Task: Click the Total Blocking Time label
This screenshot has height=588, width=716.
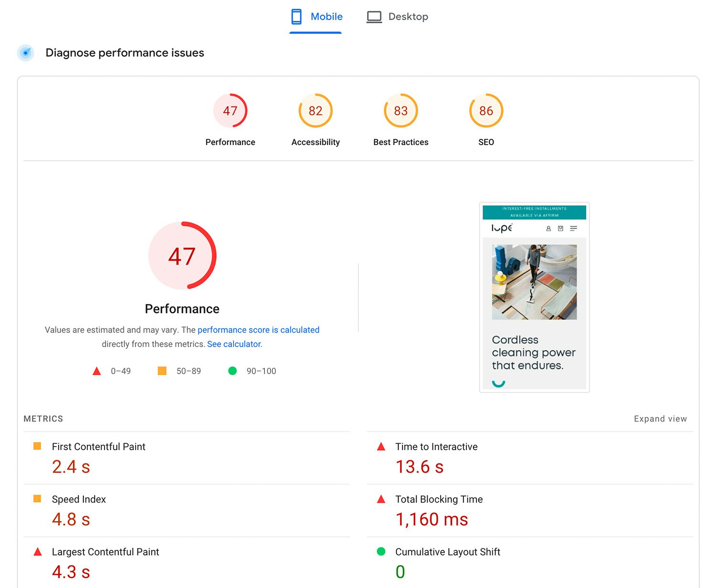Action: tap(439, 499)
